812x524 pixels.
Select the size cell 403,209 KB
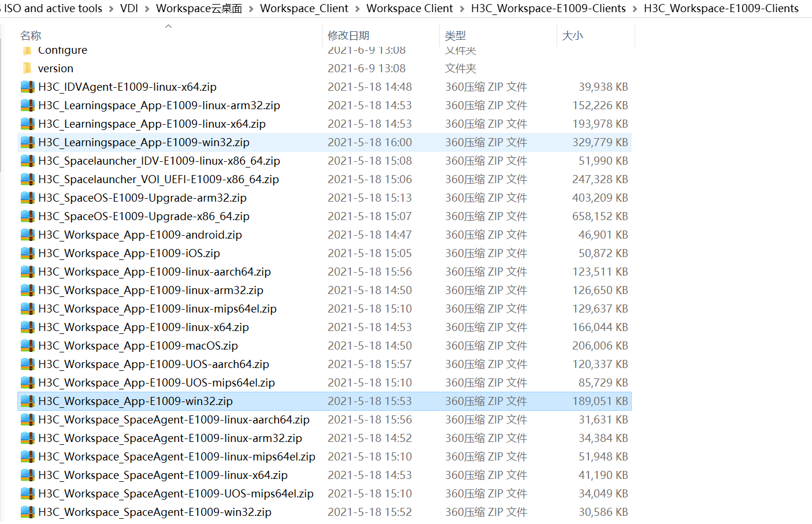point(600,198)
